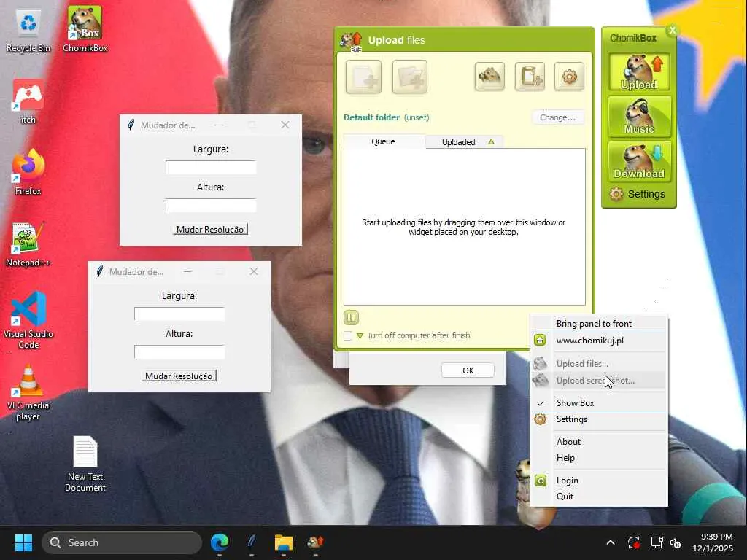Select Upload files... in context menu
Image resolution: width=747 pixels, height=560 pixels.
[598, 364]
